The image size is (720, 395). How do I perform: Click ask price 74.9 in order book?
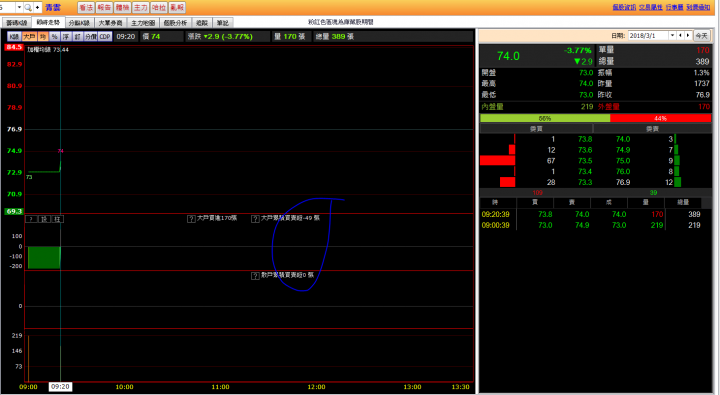(623, 150)
